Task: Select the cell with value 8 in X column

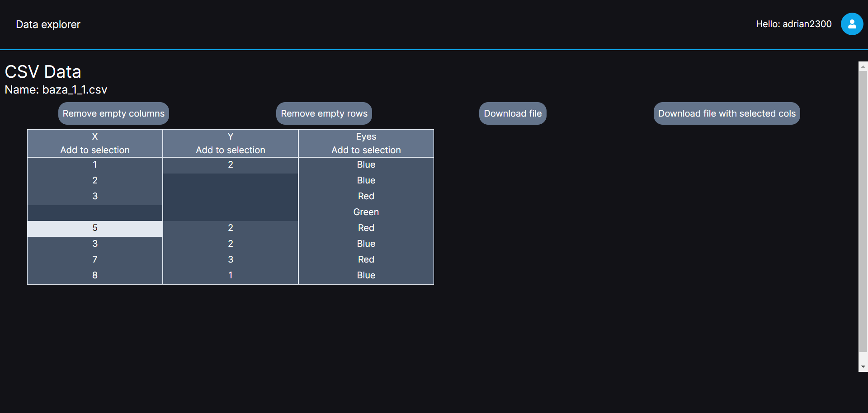Action: (95, 275)
